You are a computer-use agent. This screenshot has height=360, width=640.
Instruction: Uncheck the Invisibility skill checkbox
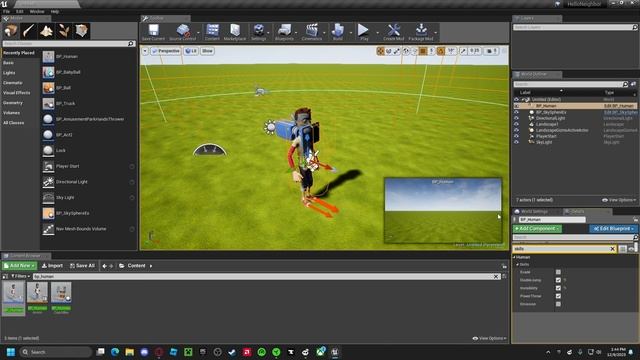(x=558, y=288)
